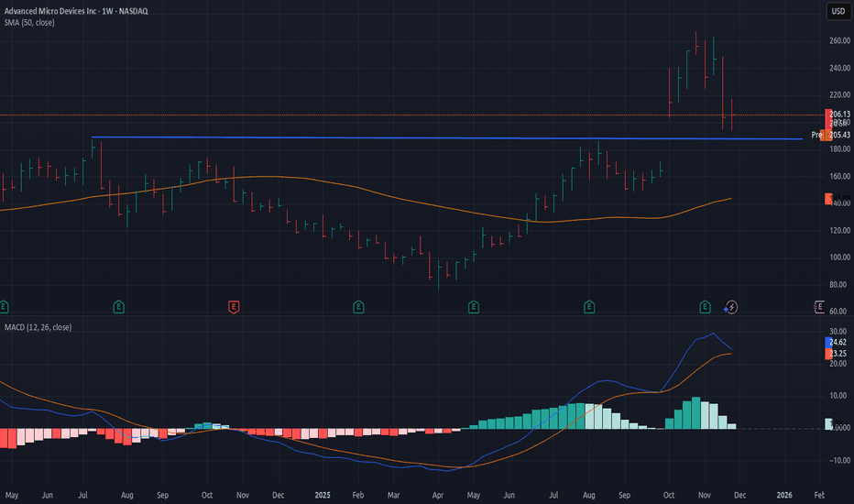
Task: Click the orange 23.25 signal value label
Action: (x=839, y=353)
